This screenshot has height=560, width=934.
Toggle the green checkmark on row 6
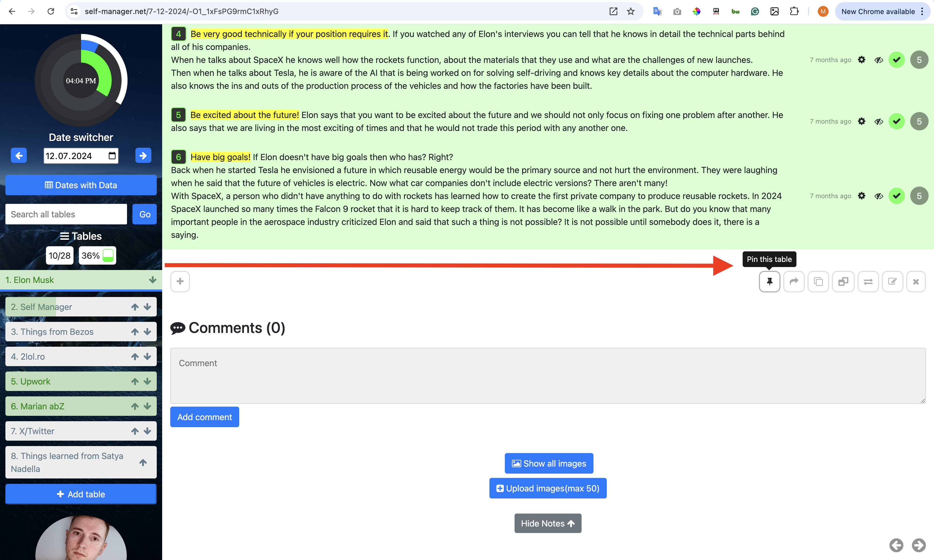point(897,196)
